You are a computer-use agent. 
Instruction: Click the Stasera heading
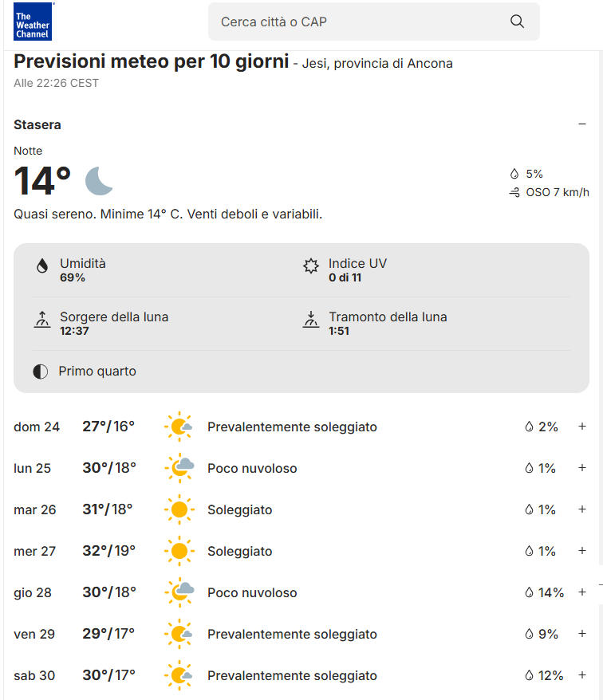tap(37, 124)
